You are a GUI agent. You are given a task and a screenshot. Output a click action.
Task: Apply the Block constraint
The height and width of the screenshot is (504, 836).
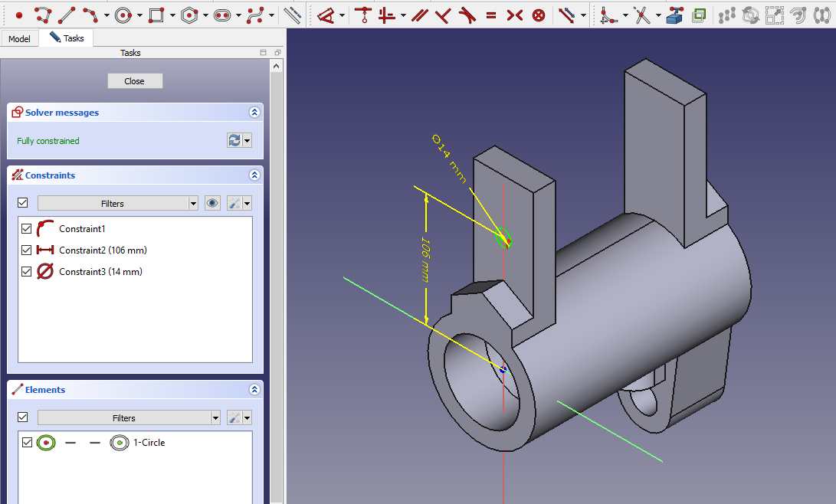[539, 15]
